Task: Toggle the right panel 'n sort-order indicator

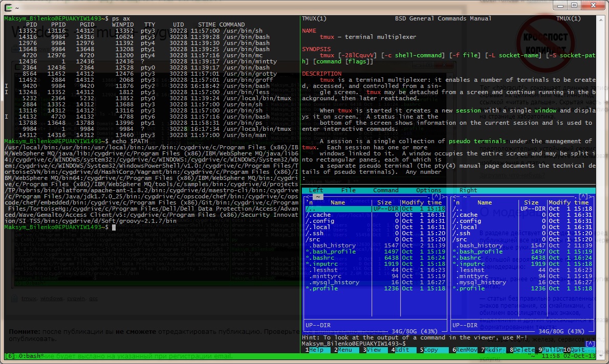Action: (x=456, y=202)
